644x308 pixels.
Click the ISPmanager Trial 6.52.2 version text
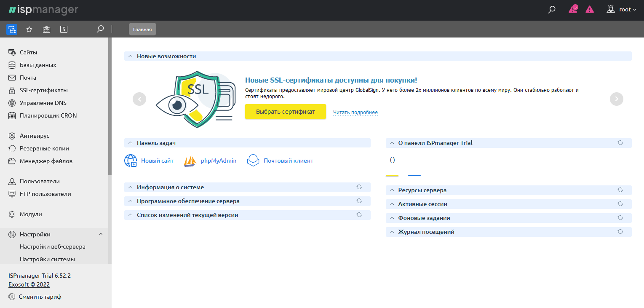pos(40,276)
